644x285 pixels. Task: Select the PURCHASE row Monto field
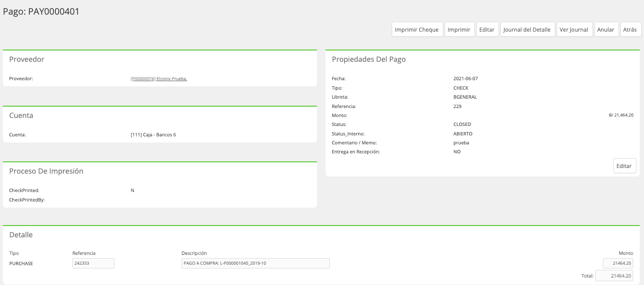pyautogui.click(x=618, y=263)
